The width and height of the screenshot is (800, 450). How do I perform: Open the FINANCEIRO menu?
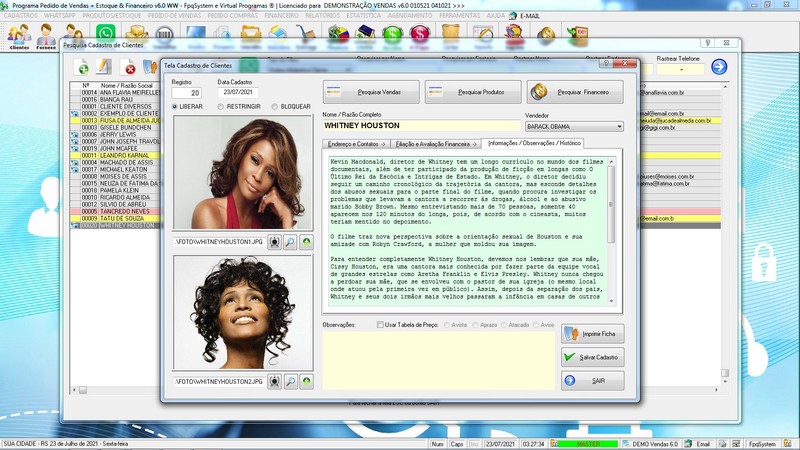(x=281, y=16)
